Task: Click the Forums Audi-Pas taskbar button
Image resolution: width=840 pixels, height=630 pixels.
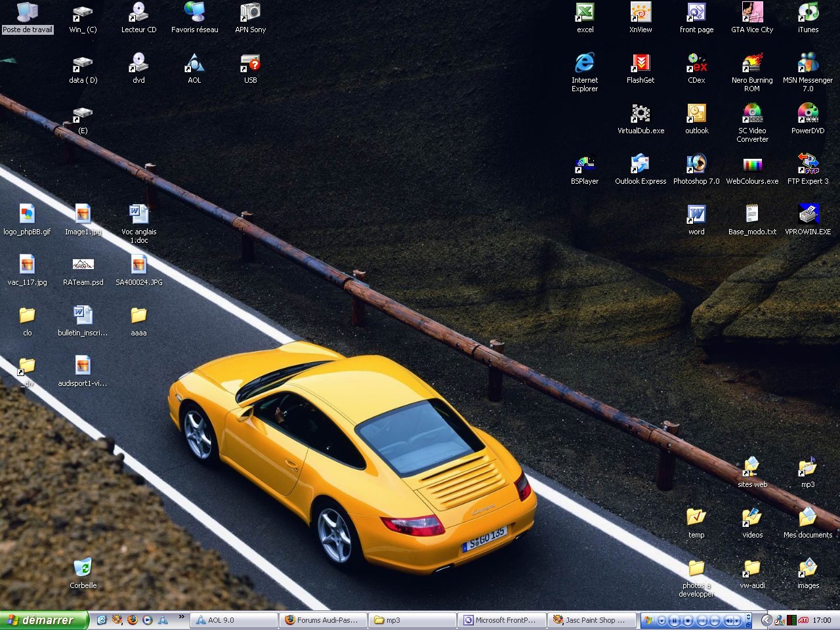Action: (323, 620)
